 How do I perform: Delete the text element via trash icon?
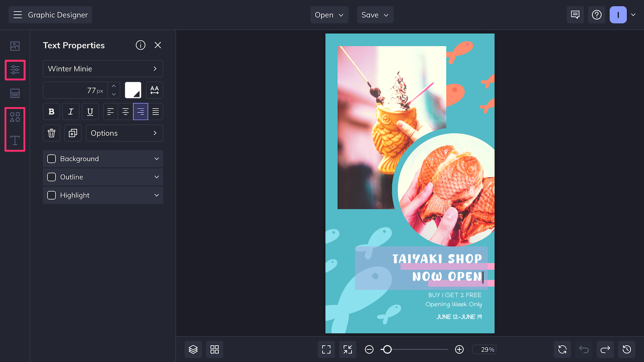click(x=52, y=133)
